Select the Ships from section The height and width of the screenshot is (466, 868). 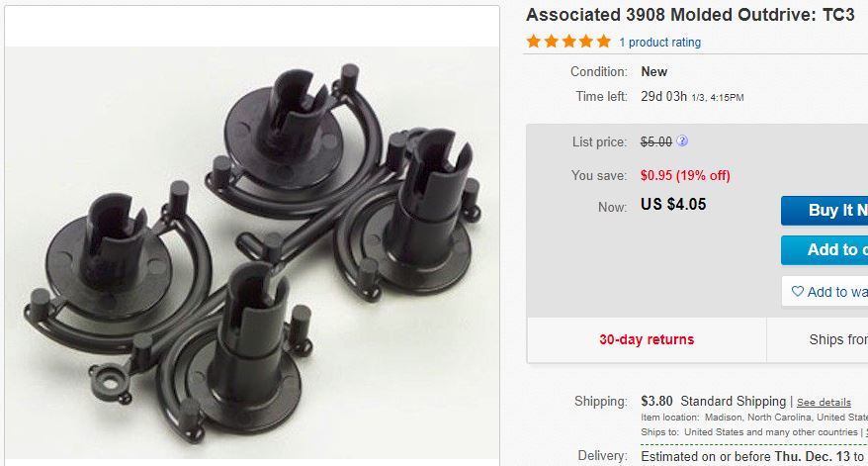[817, 339]
